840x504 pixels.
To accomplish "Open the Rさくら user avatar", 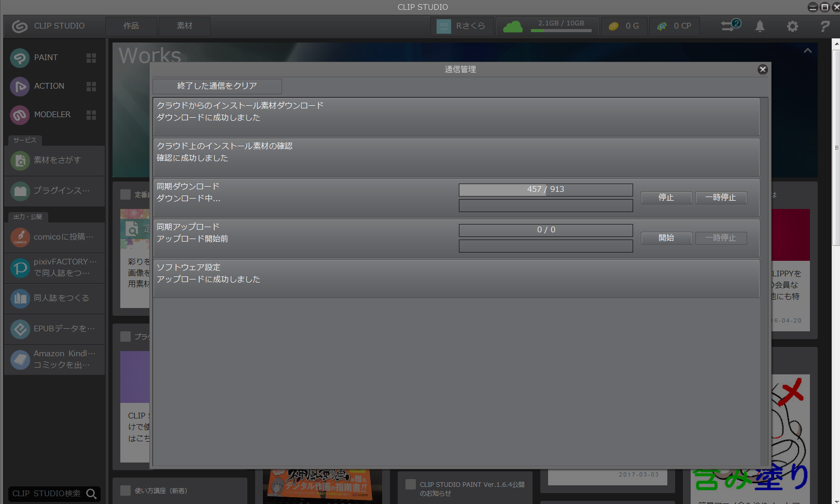I will [444, 26].
